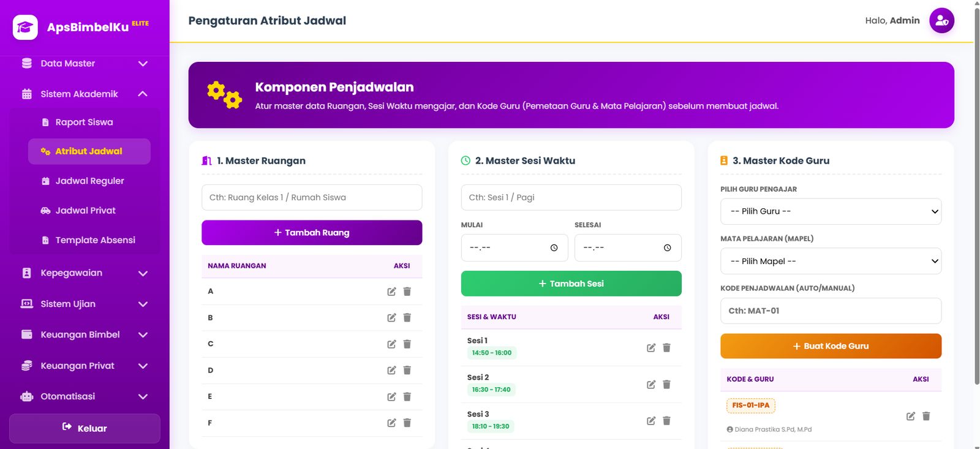Open the Admin profile avatar icon

tap(941, 21)
